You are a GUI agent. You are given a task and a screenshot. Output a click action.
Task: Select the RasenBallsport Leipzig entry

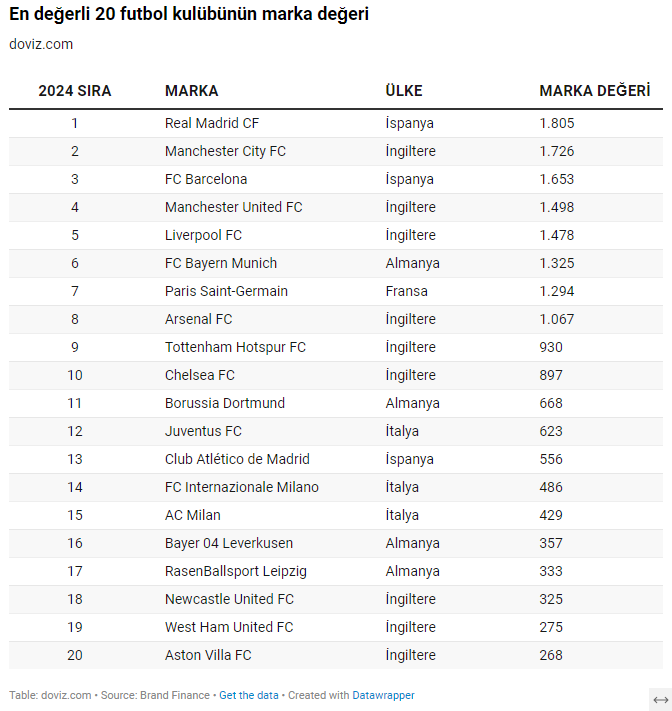click(236, 571)
